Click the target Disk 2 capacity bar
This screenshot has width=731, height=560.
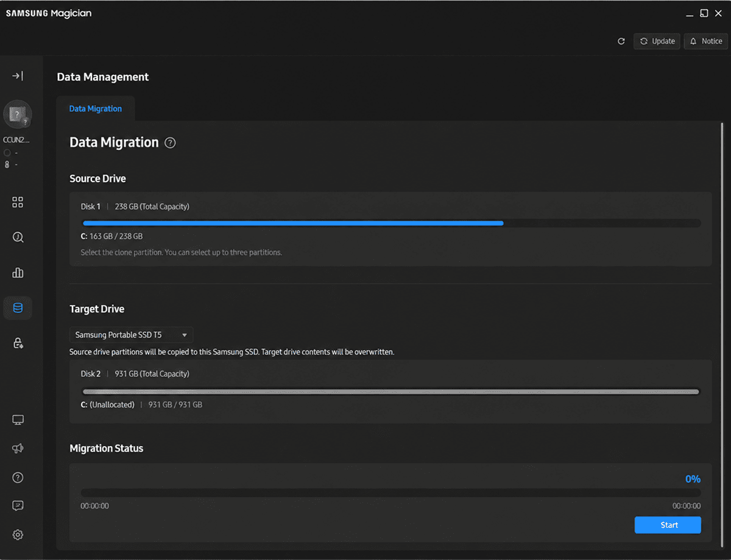pyautogui.click(x=391, y=391)
